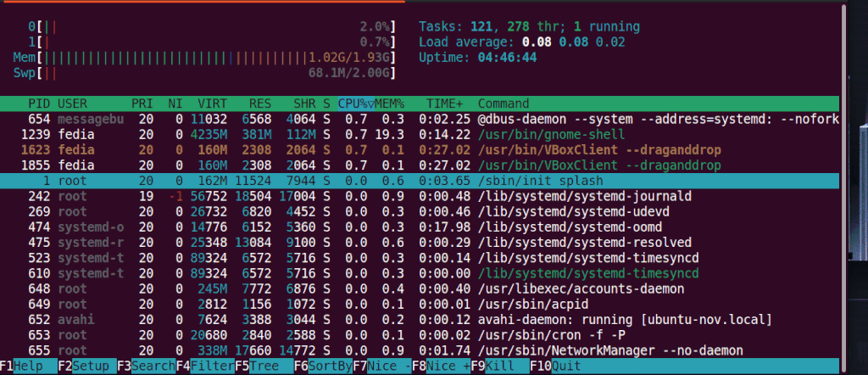The width and height of the screenshot is (868, 375).
Task: Sort by RES column header
Action: [260, 104]
